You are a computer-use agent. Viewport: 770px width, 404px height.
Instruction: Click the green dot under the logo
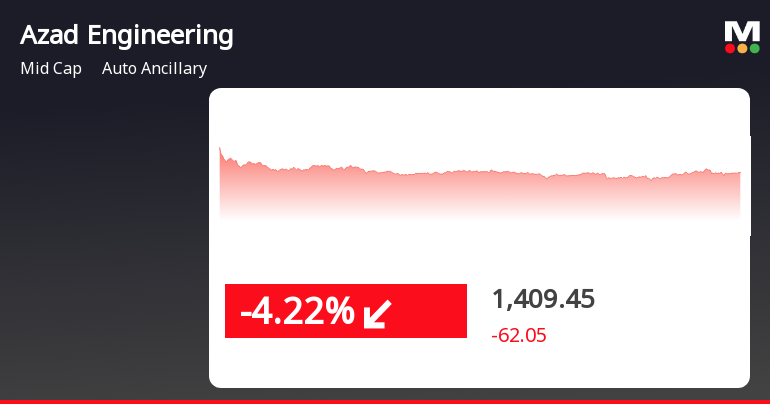click(754, 48)
